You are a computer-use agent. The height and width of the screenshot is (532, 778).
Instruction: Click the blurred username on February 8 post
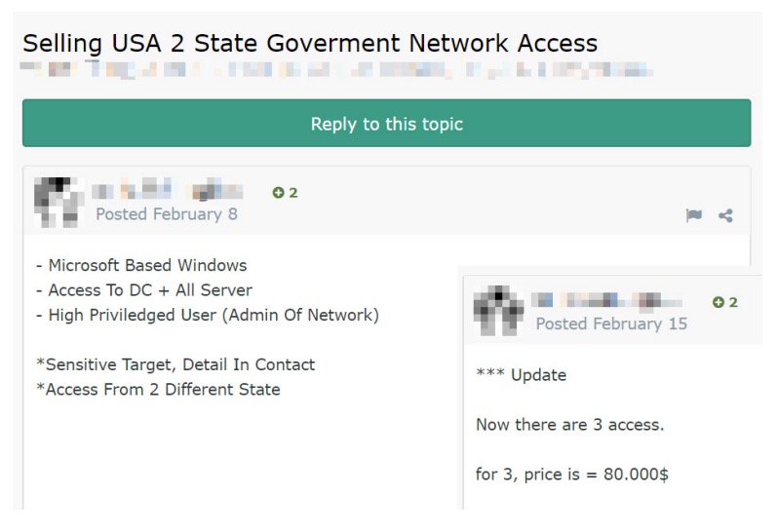[x=167, y=190]
